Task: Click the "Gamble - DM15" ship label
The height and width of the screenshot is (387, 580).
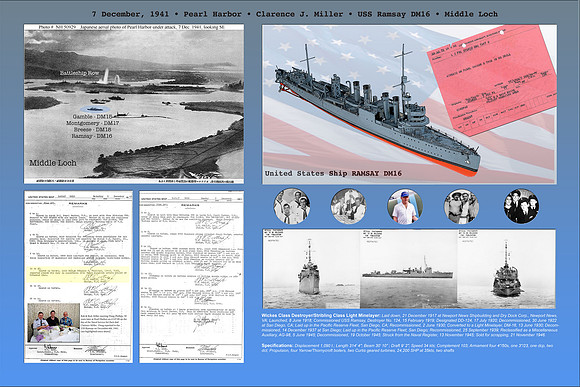Action: click(92, 117)
